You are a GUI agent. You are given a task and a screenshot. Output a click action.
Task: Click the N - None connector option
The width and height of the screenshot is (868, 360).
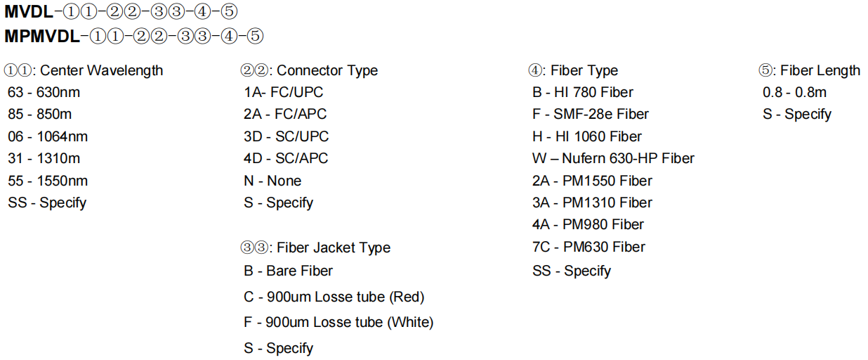tap(272, 181)
